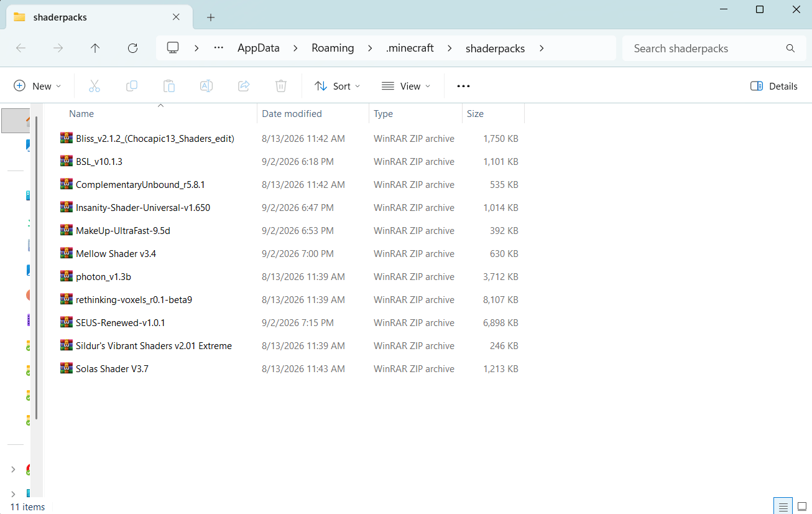Click the BSL_v10.1.3 archive icon
Viewport: 812px width, 514px height.
(x=67, y=161)
